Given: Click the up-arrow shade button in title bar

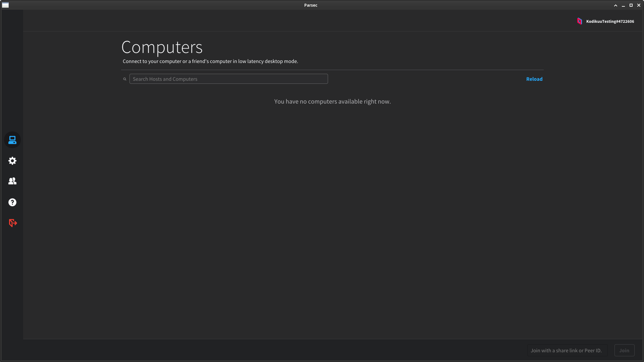Looking at the screenshot, I should [x=615, y=5].
